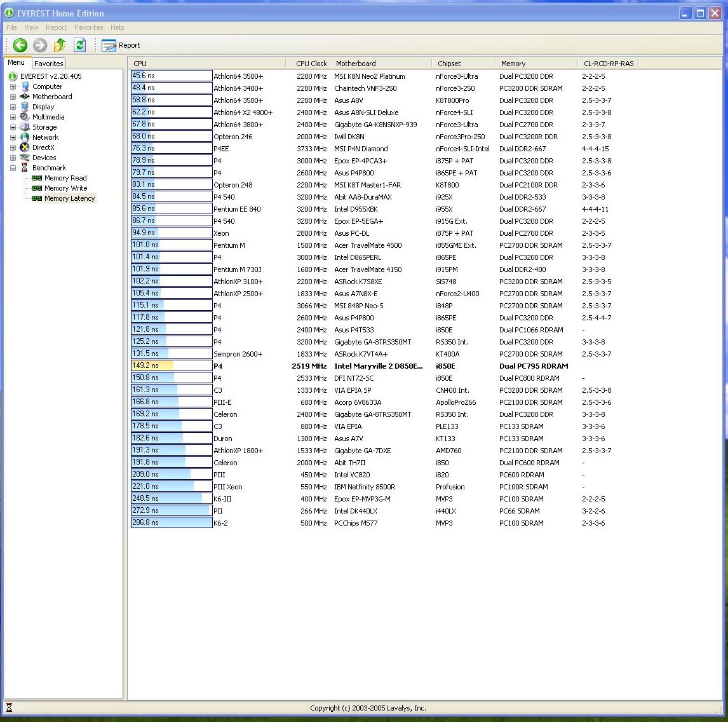The width and height of the screenshot is (728, 722).
Task: Click the Memory Read RAM module icon
Action: tap(37, 179)
